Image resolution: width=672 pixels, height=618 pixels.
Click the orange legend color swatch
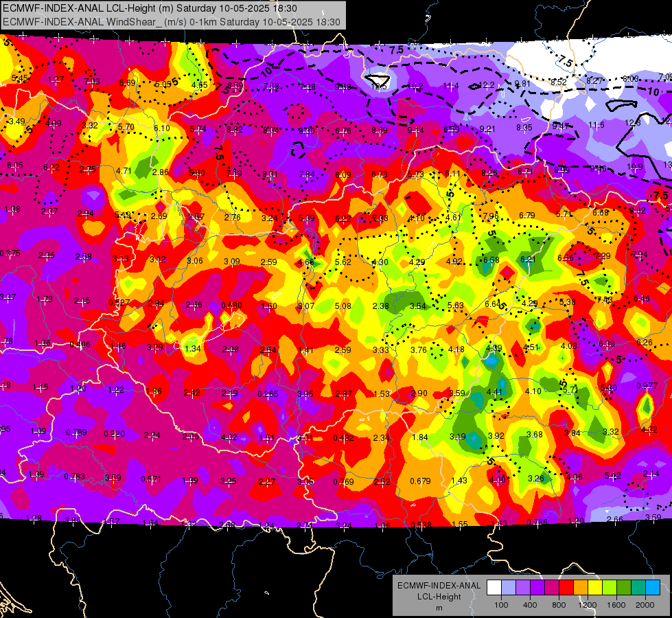[581, 588]
